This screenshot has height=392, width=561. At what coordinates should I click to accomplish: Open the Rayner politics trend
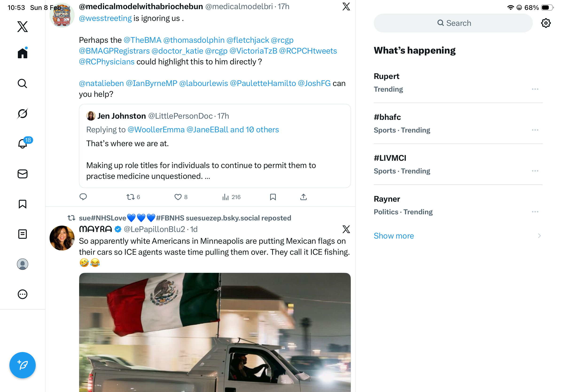coord(387,199)
